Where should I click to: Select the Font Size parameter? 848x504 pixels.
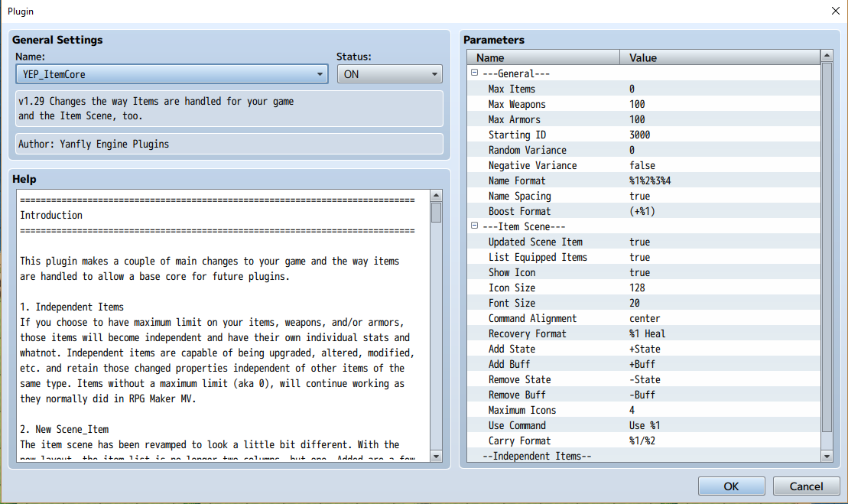(x=644, y=304)
